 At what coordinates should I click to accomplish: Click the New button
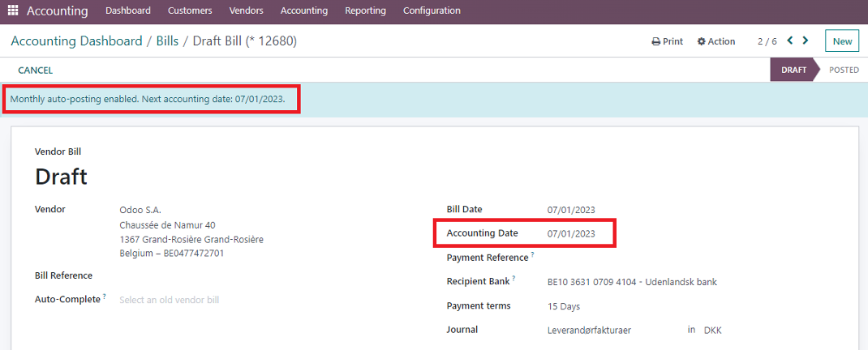coord(842,41)
